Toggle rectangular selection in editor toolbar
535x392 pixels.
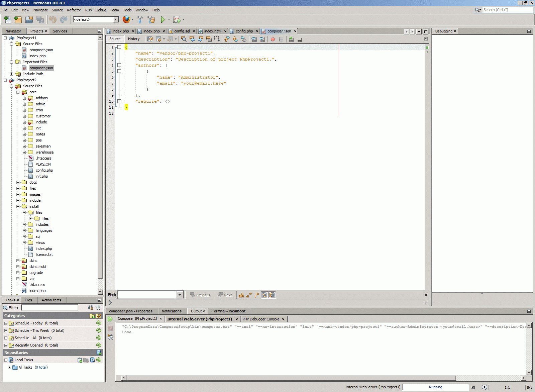pos(217,39)
